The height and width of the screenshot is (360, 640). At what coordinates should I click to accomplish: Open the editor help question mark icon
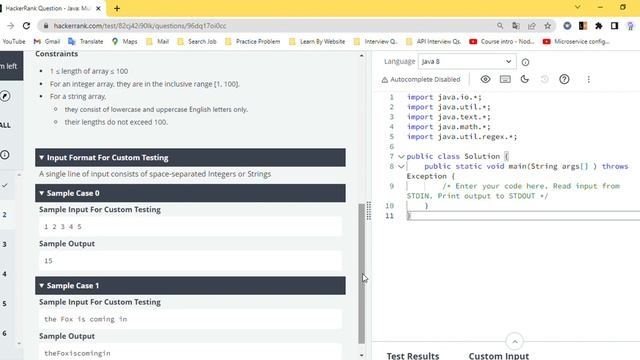click(x=564, y=79)
